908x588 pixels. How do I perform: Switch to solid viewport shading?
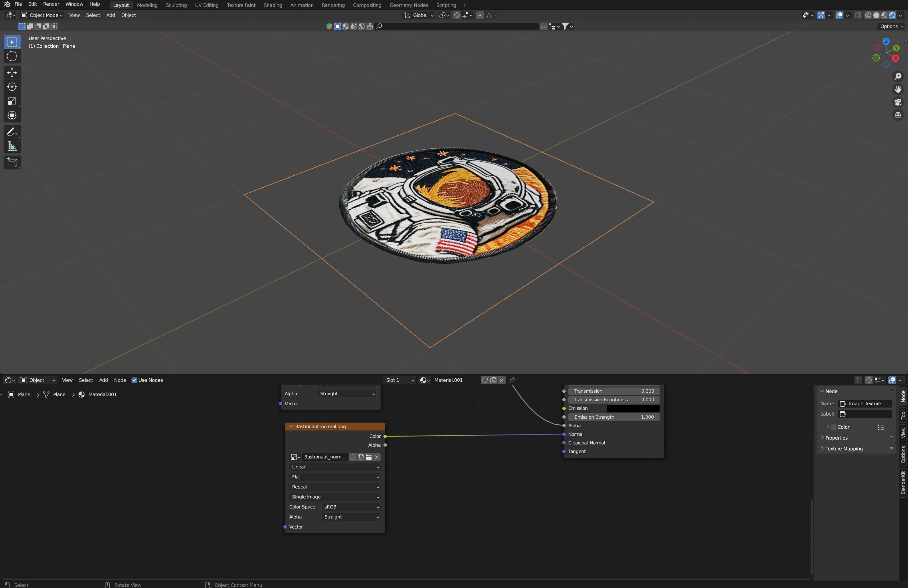tap(876, 15)
